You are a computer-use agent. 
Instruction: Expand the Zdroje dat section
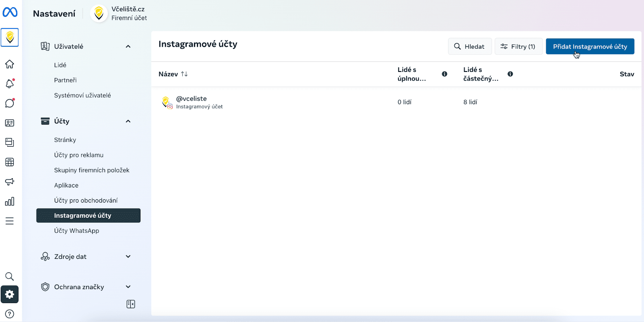pyautogui.click(x=128, y=256)
